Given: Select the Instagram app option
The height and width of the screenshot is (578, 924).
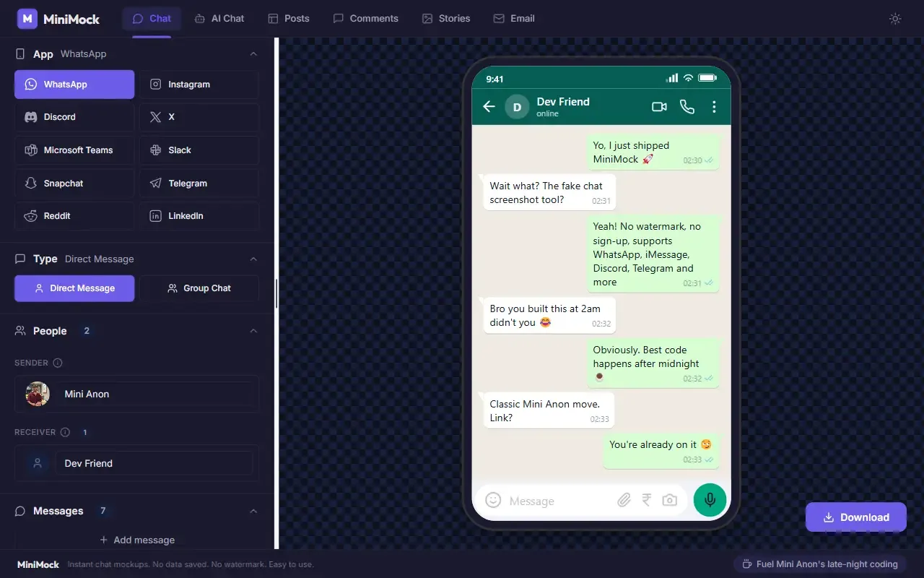Looking at the screenshot, I should pos(199,85).
